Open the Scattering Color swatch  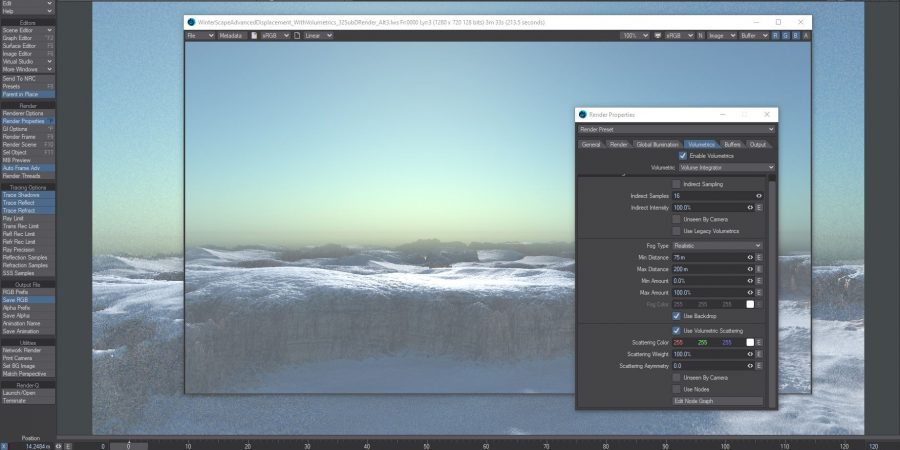(x=749, y=342)
